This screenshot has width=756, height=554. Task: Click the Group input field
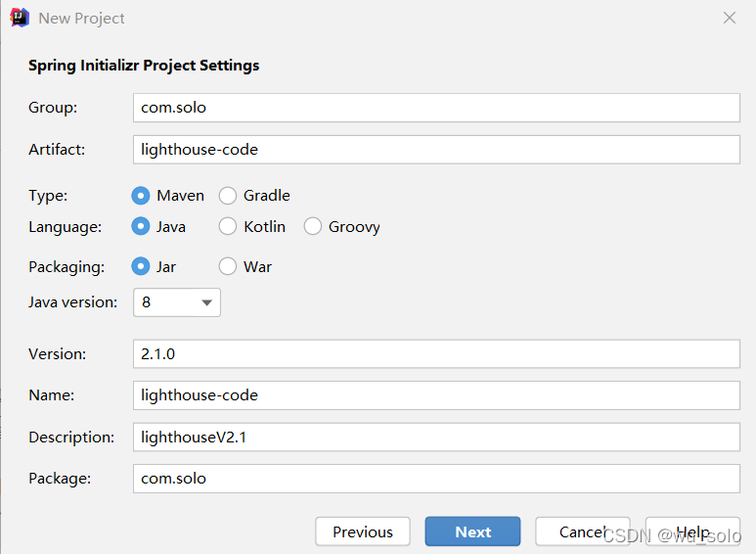[x=435, y=108]
